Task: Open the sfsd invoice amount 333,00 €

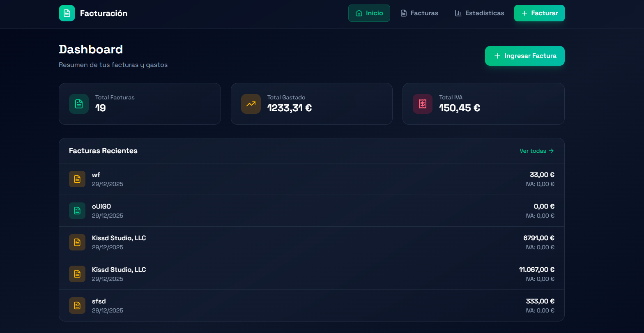Action: click(540, 301)
